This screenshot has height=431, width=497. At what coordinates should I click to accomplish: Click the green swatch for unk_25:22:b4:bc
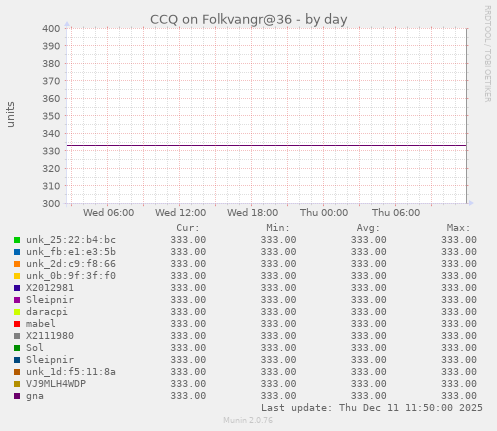pyautogui.click(x=17, y=240)
